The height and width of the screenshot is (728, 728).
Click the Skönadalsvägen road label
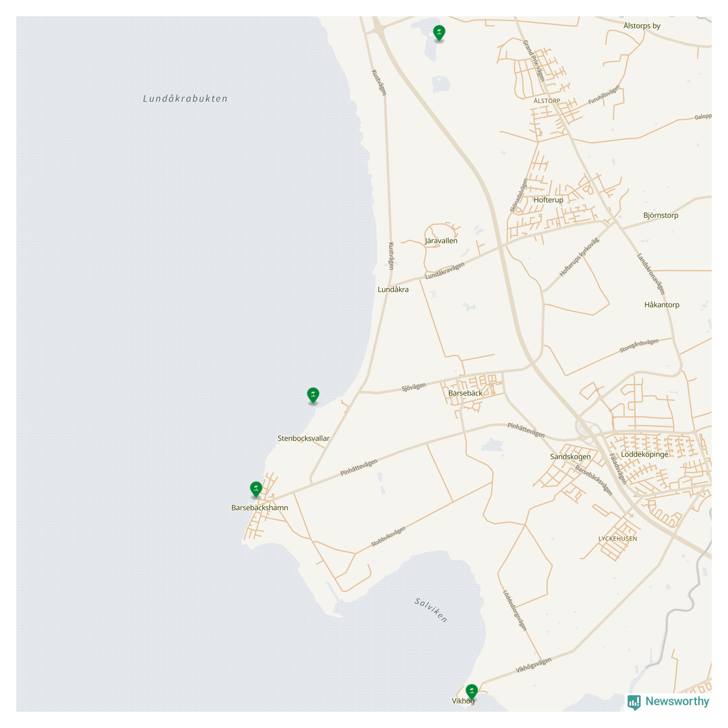[x=519, y=196]
